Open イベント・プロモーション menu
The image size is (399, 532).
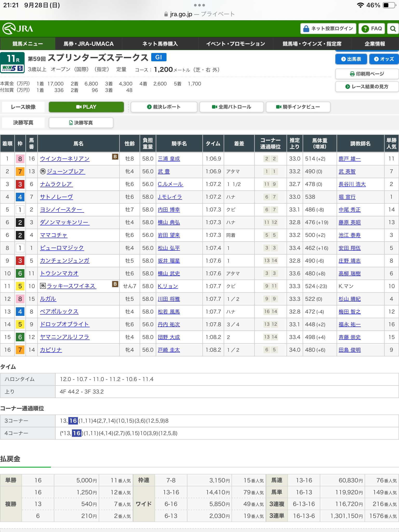click(235, 44)
